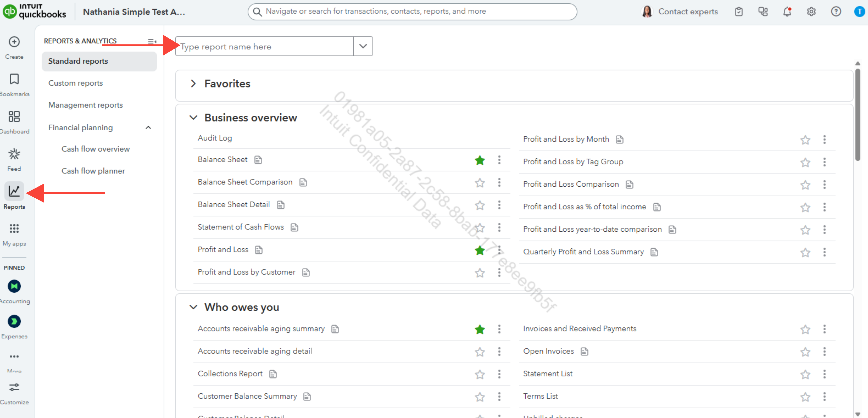Open the settings gear icon
This screenshot has width=868, height=418.
click(811, 12)
